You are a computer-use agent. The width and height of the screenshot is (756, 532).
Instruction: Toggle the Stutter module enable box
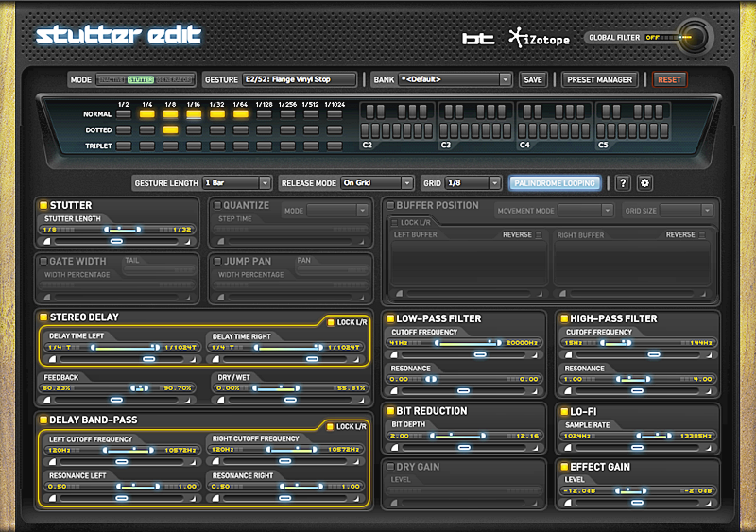[43, 205]
